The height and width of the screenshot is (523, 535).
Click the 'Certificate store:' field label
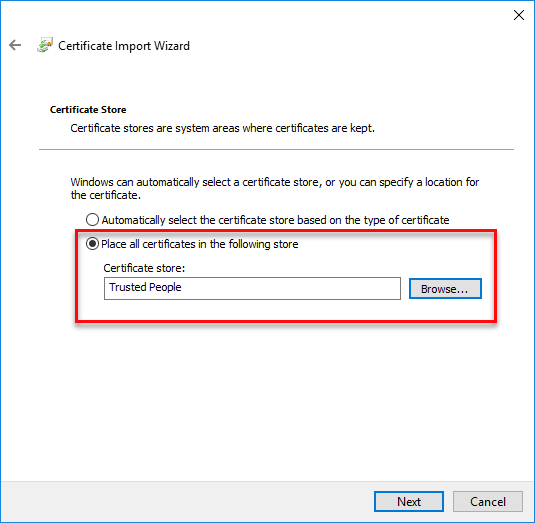(144, 268)
